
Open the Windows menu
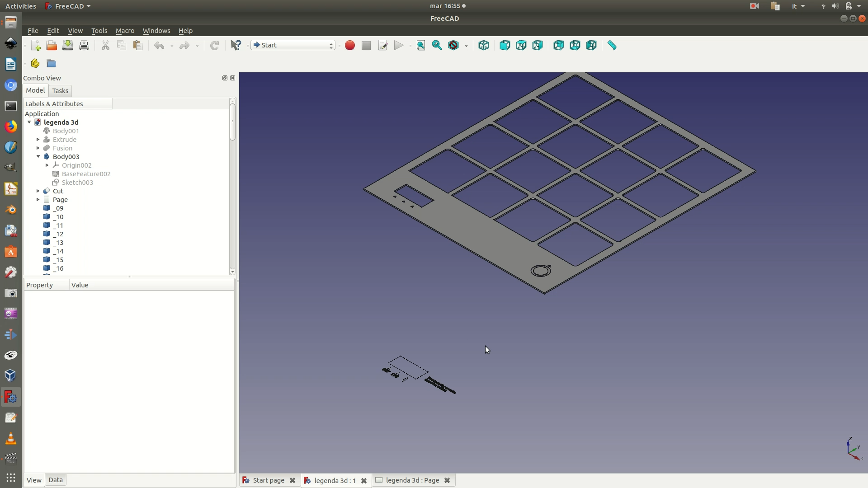click(x=156, y=31)
